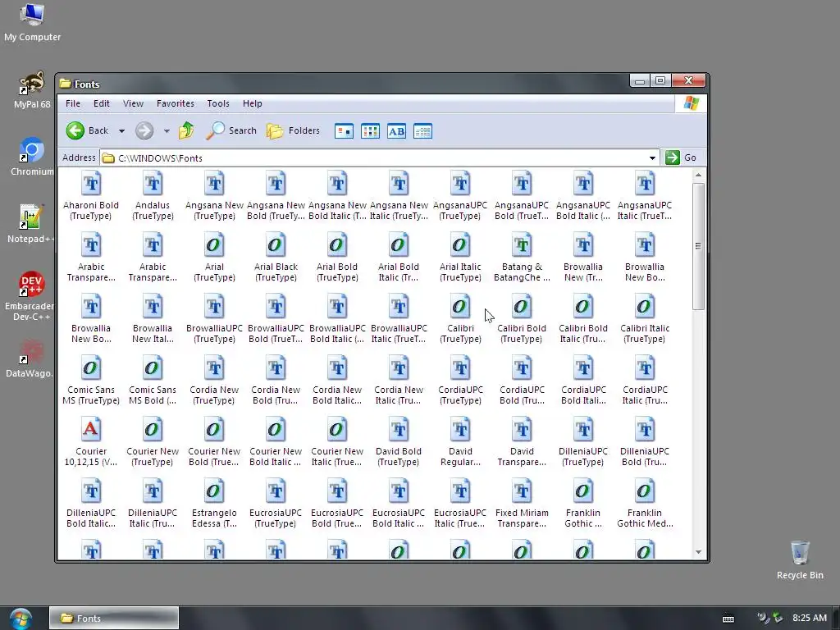Click the scrollbar down arrow
Viewport: 840px width, 630px height.
pos(698,552)
